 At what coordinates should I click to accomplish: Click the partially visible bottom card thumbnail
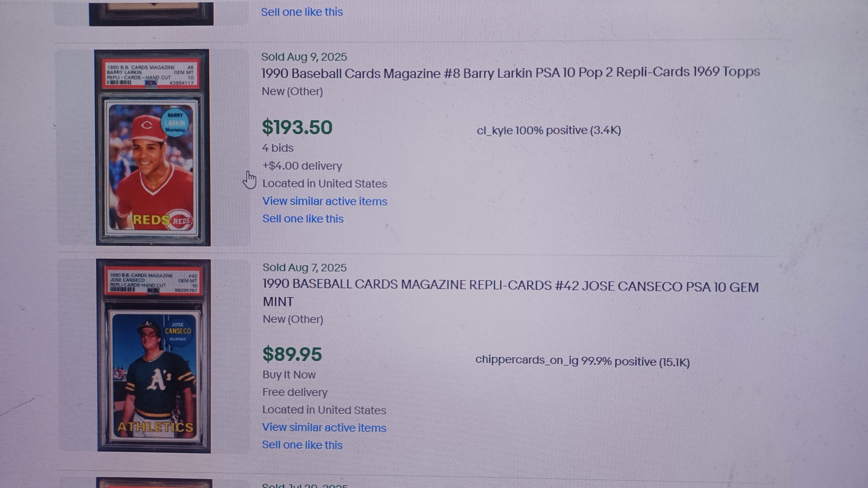coord(154,483)
